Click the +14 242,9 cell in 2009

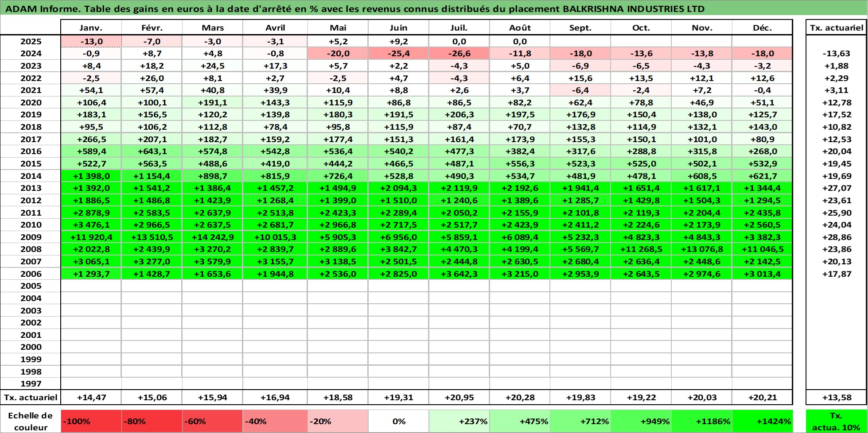coord(213,237)
